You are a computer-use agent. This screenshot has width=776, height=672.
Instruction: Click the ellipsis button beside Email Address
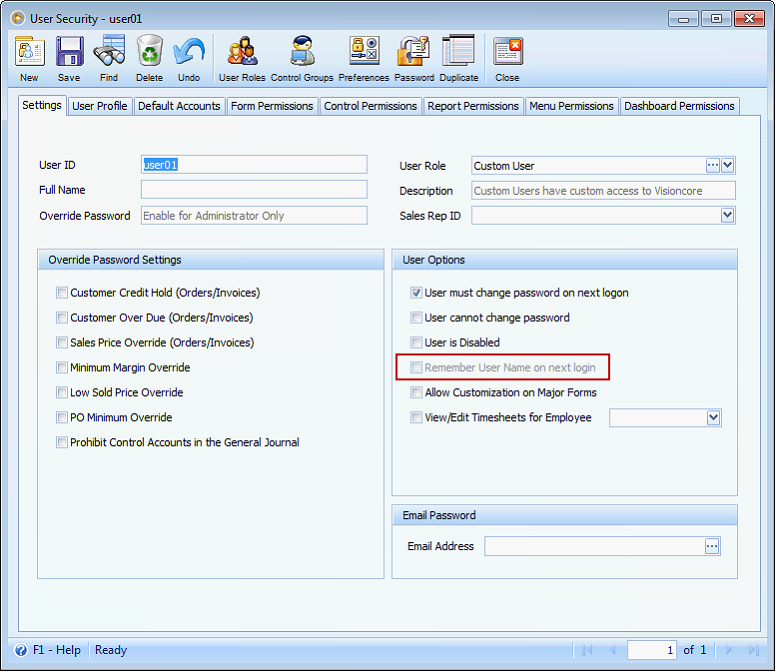tap(712, 546)
